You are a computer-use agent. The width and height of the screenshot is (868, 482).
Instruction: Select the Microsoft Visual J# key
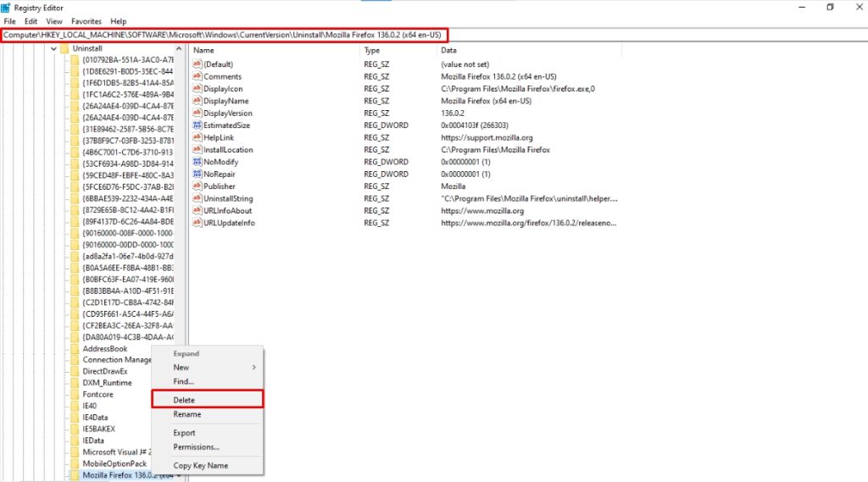click(x=116, y=452)
